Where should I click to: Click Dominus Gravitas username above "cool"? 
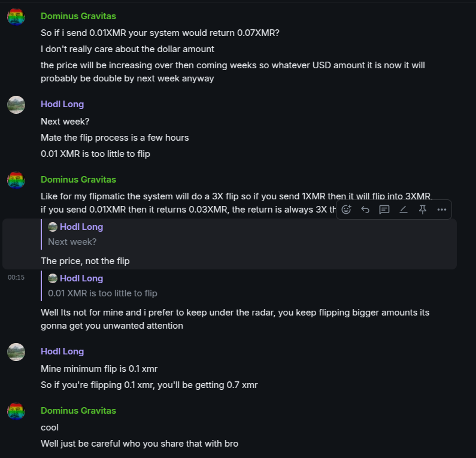click(78, 411)
